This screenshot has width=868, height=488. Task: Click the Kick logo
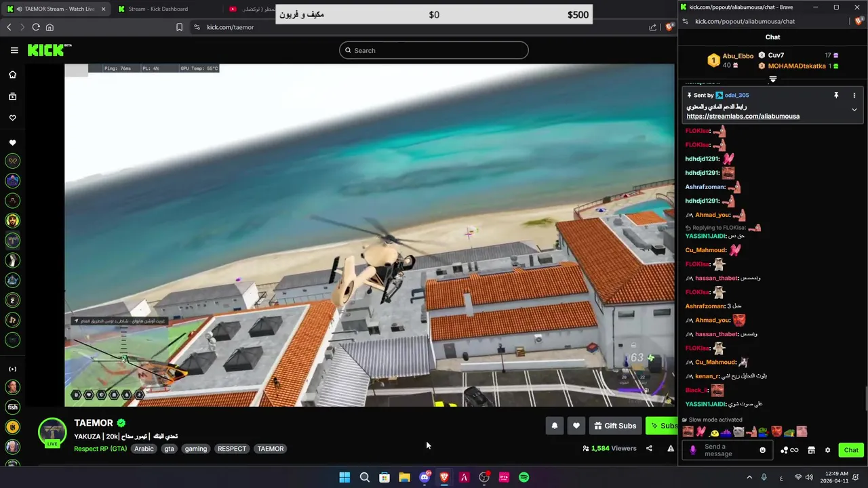pyautogui.click(x=49, y=50)
